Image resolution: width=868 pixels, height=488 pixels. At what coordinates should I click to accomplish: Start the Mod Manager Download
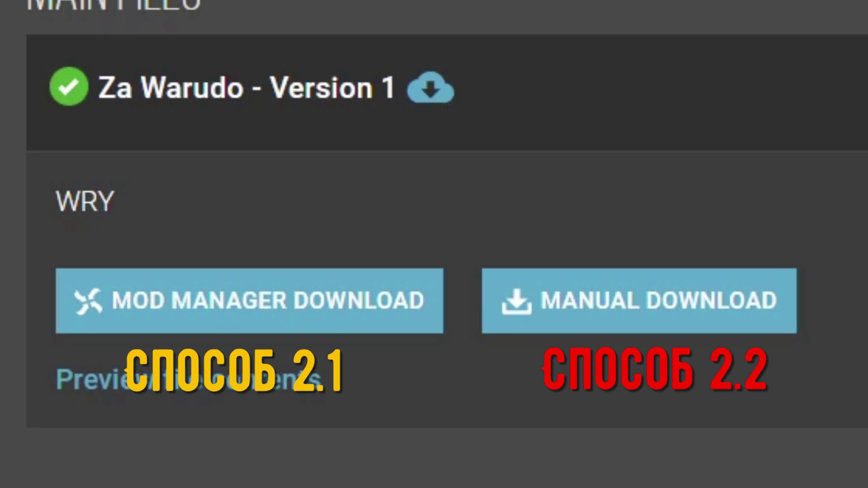tap(249, 301)
